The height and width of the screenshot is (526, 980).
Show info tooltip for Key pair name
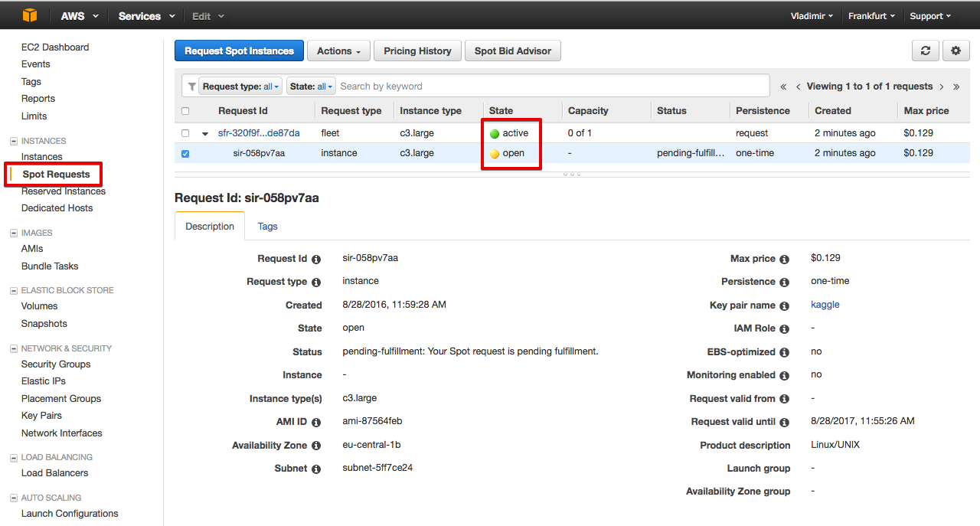(x=784, y=306)
